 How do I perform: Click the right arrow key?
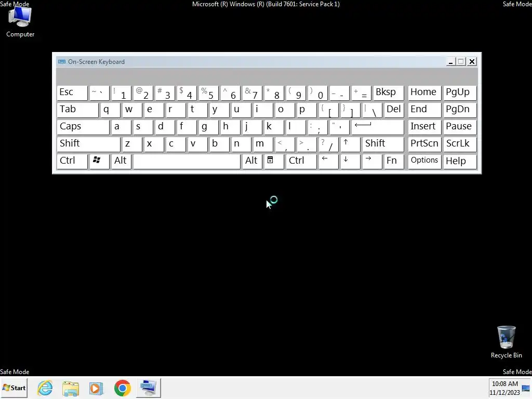click(372, 161)
